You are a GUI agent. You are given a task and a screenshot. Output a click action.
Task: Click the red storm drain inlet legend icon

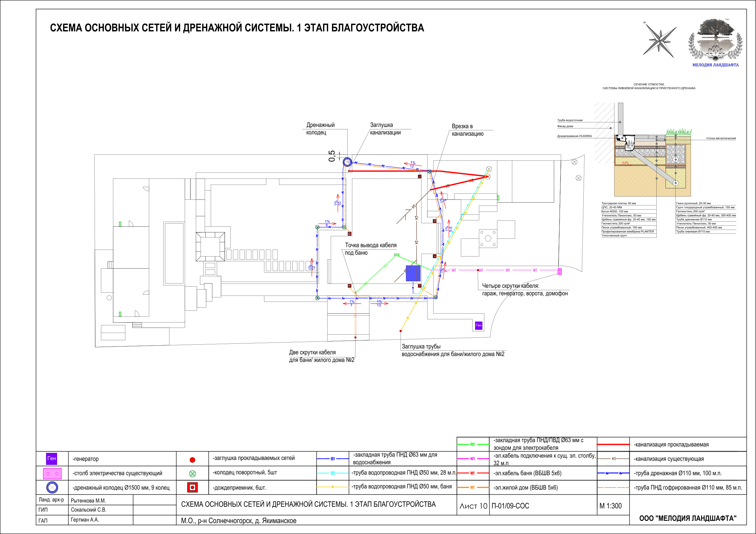[x=192, y=488]
